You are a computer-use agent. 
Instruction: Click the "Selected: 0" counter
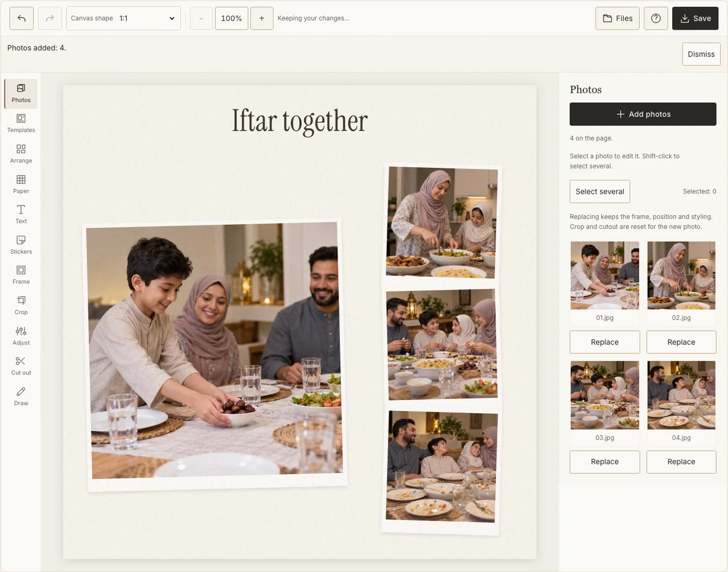700,191
